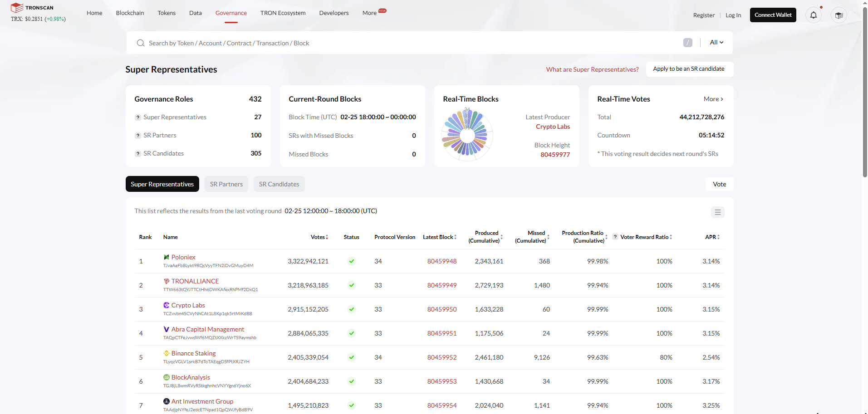Sort table by the Votes column

(x=319, y=237)
